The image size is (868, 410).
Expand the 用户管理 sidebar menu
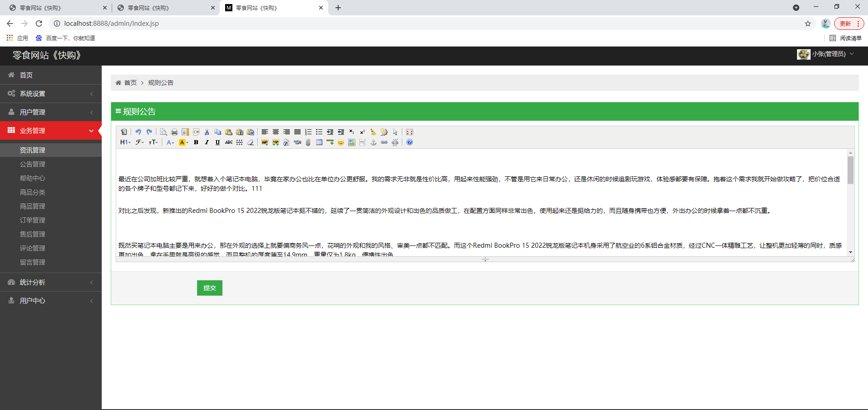[x=51, y=112]
